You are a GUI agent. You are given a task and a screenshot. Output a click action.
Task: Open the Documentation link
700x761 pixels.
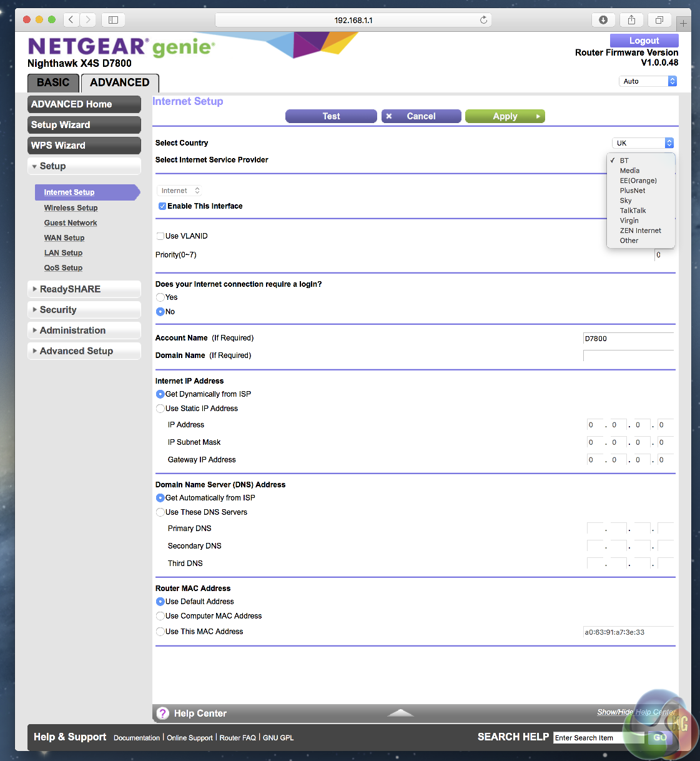137,738
